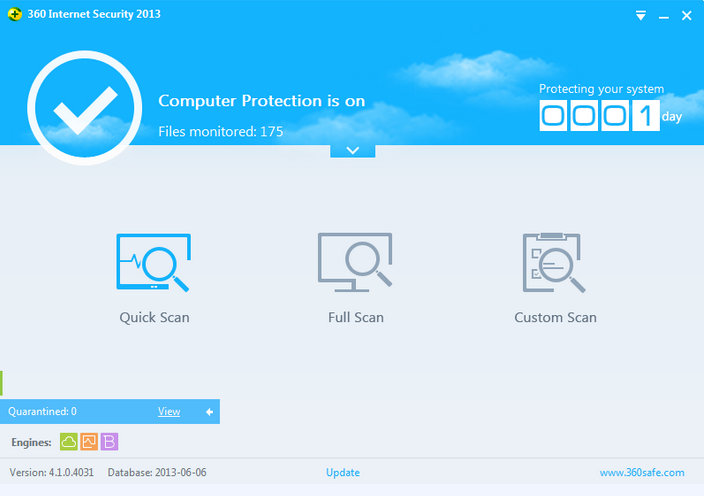This screenshot has height=496, width=704.
Task: Click the orange engine icon
Action: coord(89,442)
